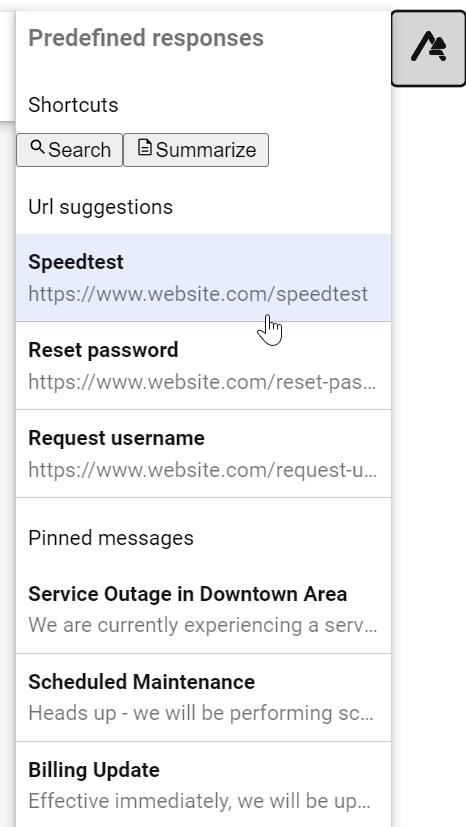Click the magnifier icon in Search shortcut
This screenshot has height=827, width=466.
click(37, 148)
